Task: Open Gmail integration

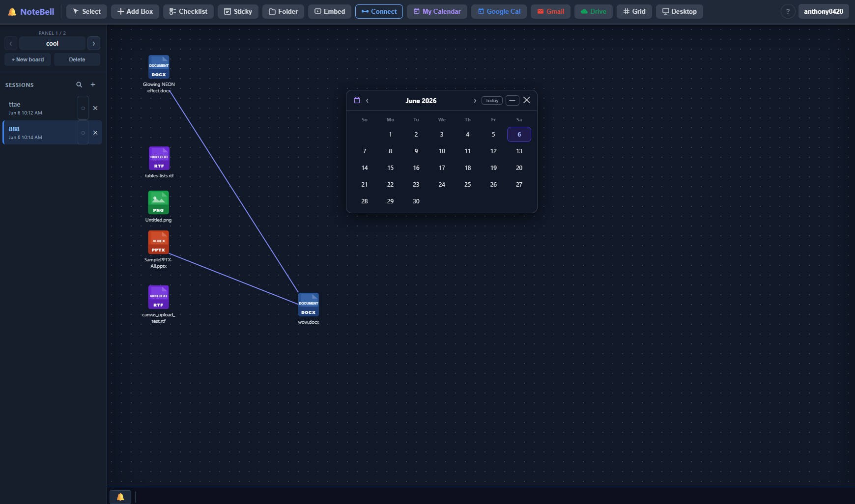Action: pyautogui.click(x=550, y=11)
